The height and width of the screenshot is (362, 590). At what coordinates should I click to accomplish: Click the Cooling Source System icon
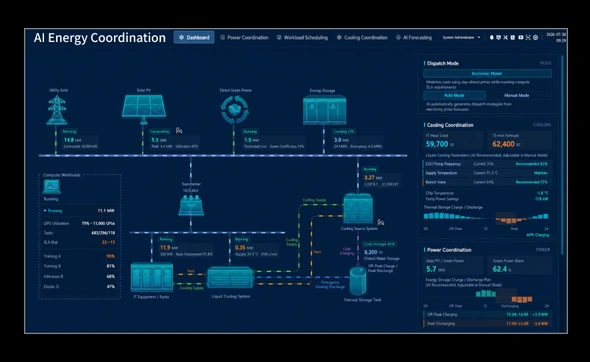coord(358,209)
